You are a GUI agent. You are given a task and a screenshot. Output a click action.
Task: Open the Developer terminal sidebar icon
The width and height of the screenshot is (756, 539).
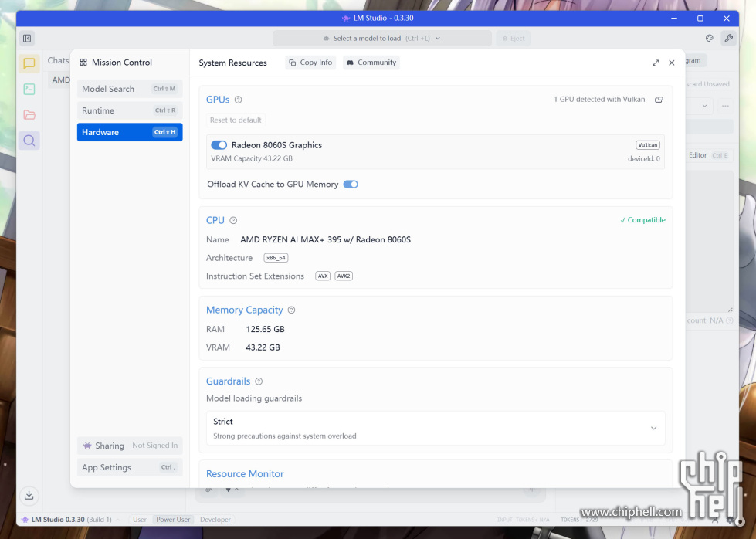pos(29,90)
